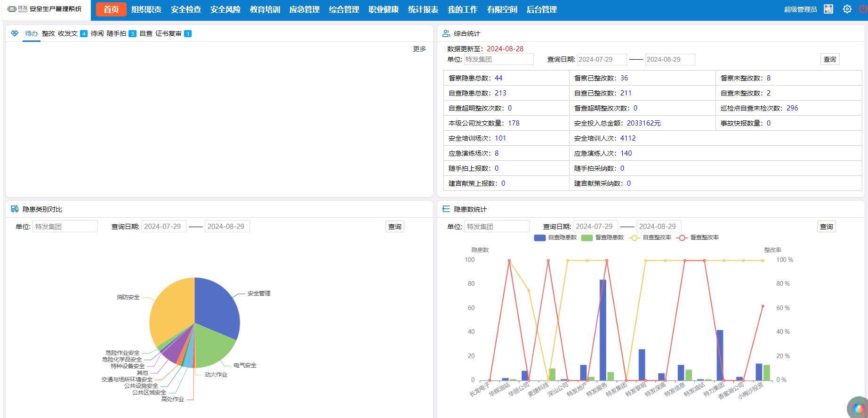
Task: Toggle 自查隐患数 legend series
Action: tap(555, 237)
